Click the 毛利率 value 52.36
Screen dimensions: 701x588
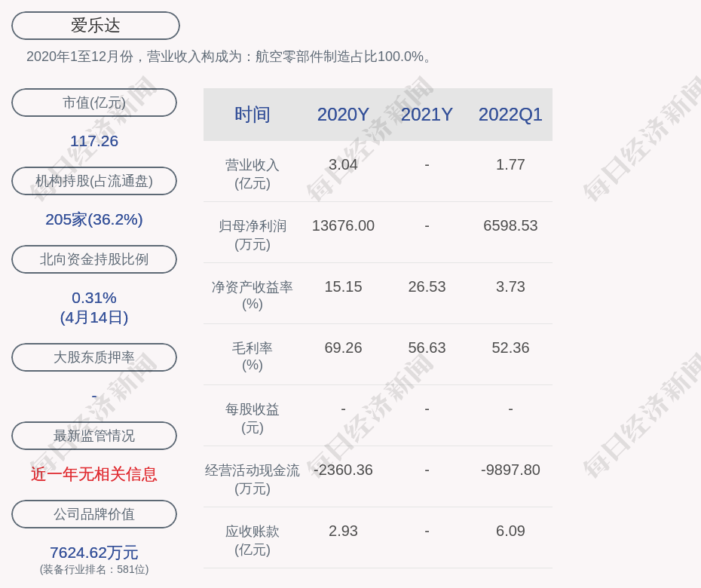pyautogui.click(x=510, y=348)
